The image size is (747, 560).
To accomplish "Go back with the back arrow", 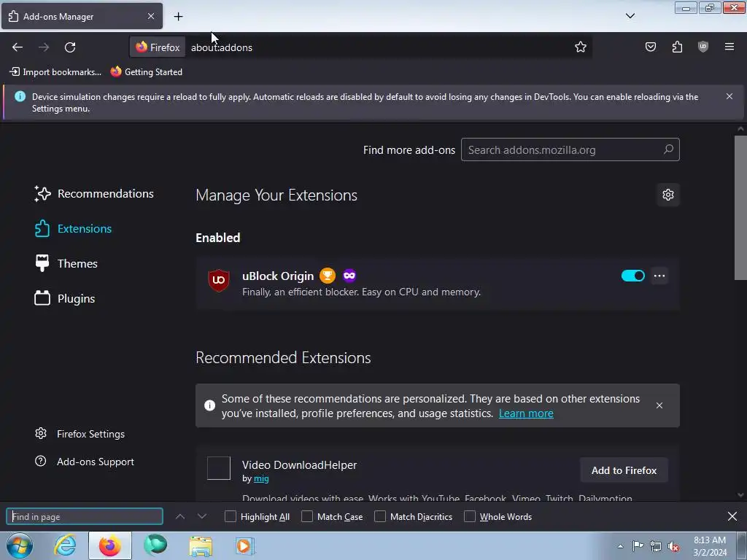I will (x=18, y=47).
